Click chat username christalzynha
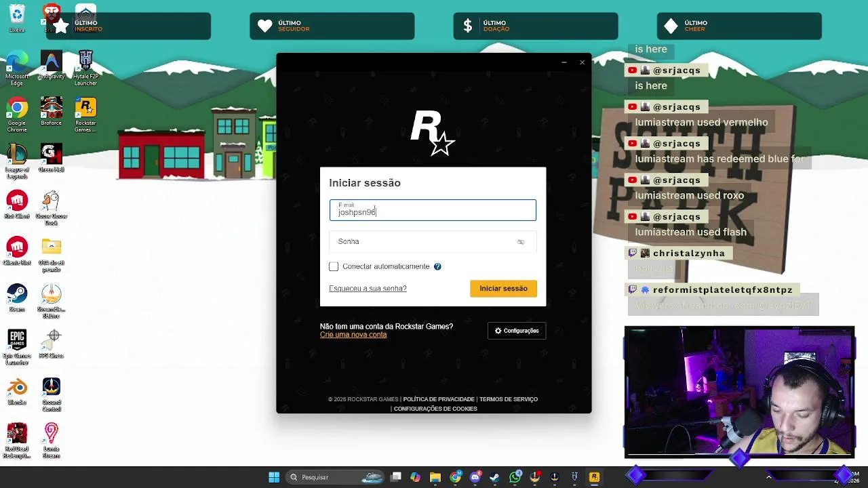Image resolution: width=868 pixels, height=488 pixels. [689, 253]
